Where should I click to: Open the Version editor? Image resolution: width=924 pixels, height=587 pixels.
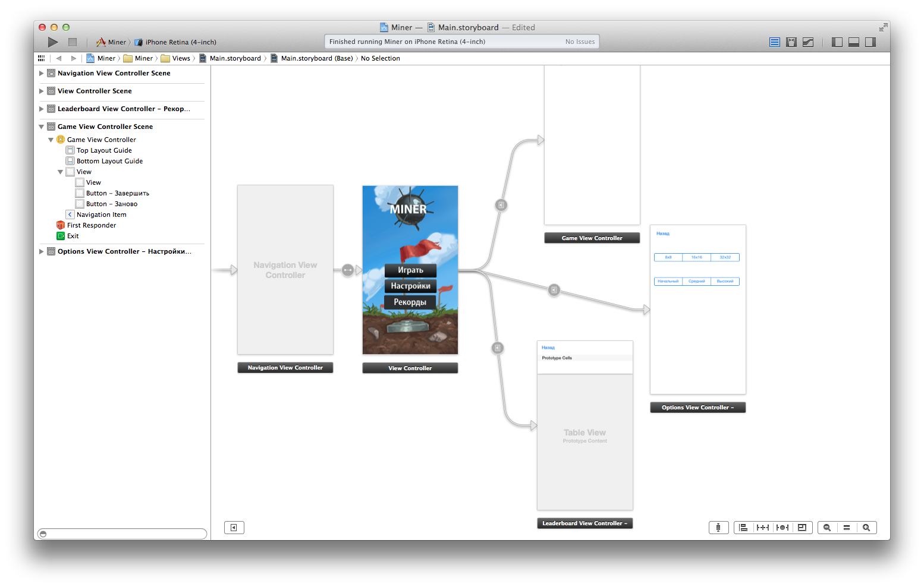tap(808, 42)
